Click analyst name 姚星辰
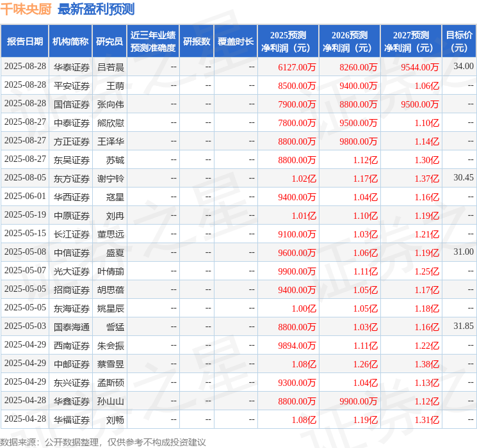477x448 pixels. [111, 308]
